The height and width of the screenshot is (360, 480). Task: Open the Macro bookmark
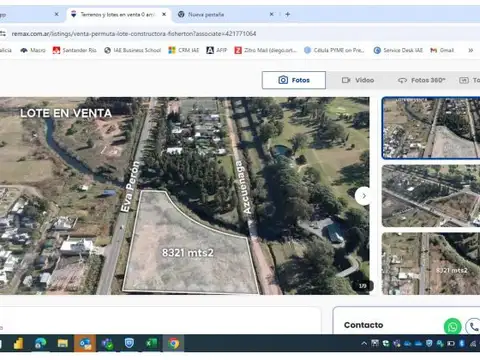click(33, 50)
